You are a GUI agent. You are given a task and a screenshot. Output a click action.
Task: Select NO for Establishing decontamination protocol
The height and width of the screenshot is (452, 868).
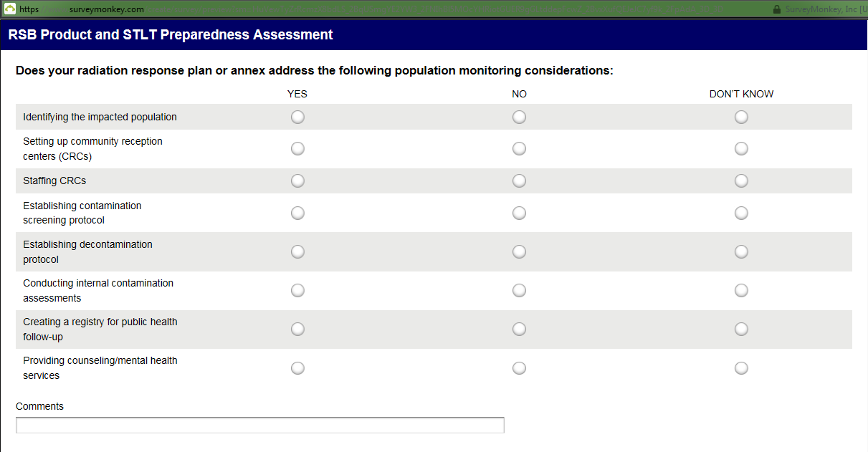[x=519, y=251]
